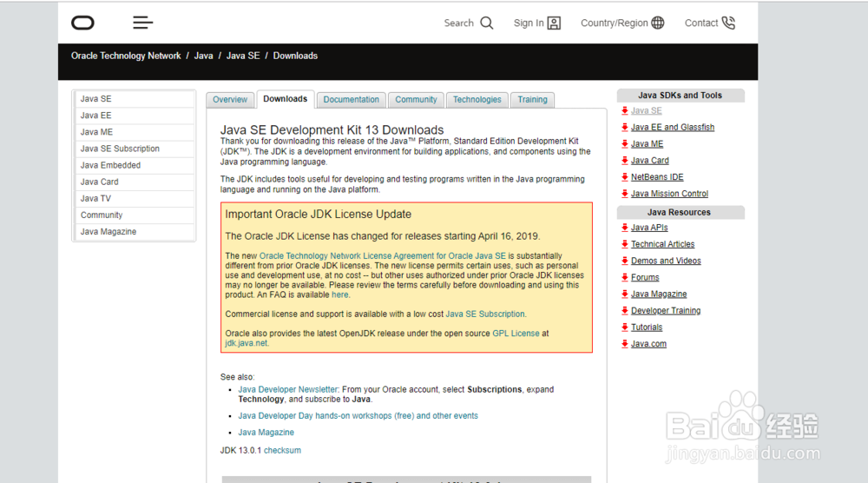Click red arrow beside Java APIs
The width and height of the screenshot is (868, 483).
pos(624,228)
